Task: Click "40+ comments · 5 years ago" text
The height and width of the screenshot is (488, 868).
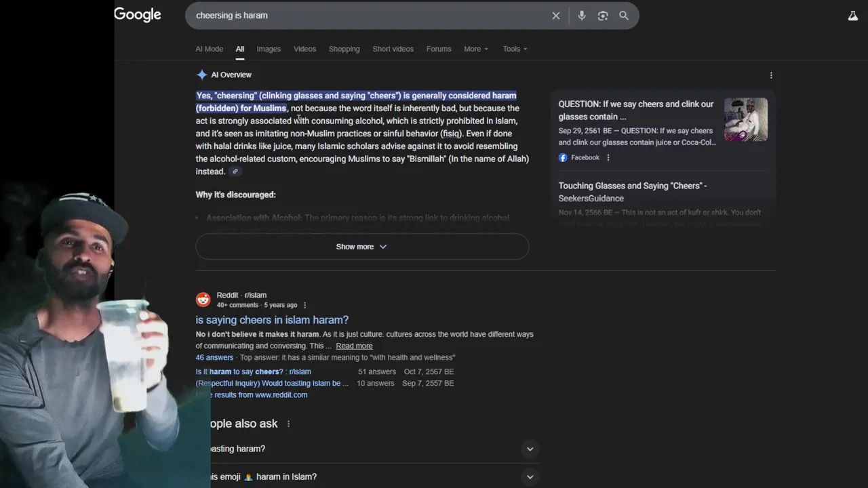Action: coord(257,305)
